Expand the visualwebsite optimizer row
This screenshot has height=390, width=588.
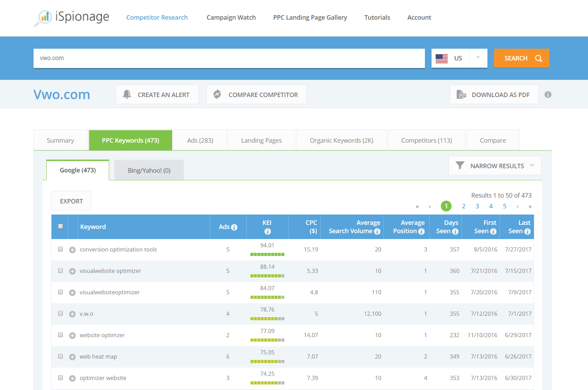pos(72,271)
